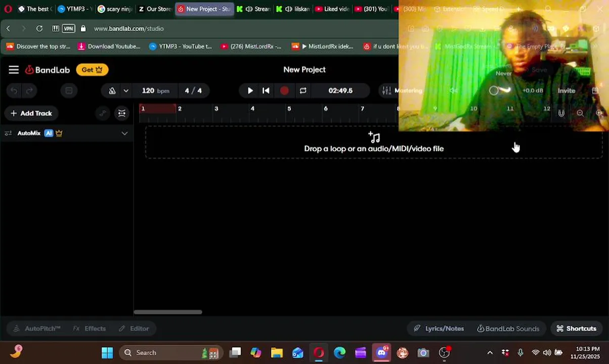Open the Mastering mixer settings
Viewport: 609px width, 364px height.
[x=403, y=90]
